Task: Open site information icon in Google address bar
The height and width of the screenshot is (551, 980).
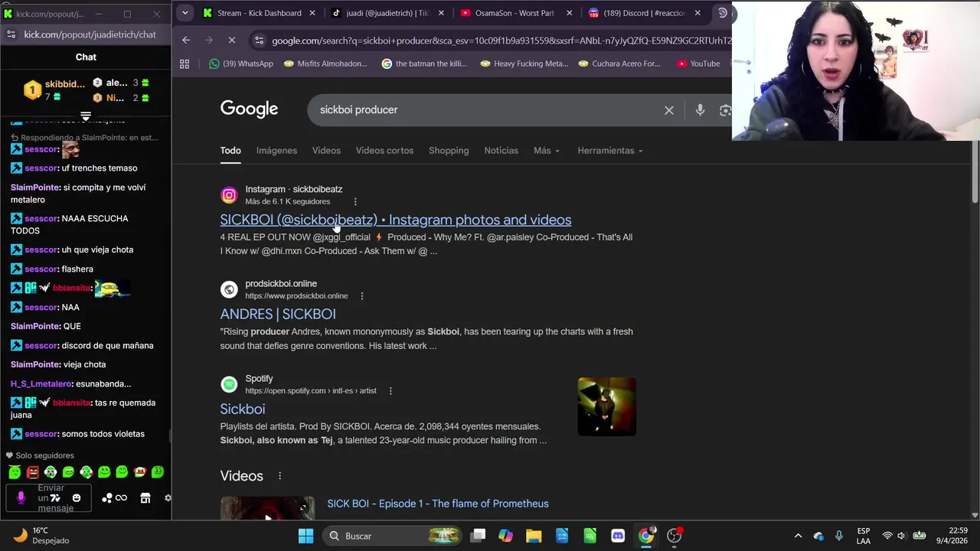Action: point(259,41)
